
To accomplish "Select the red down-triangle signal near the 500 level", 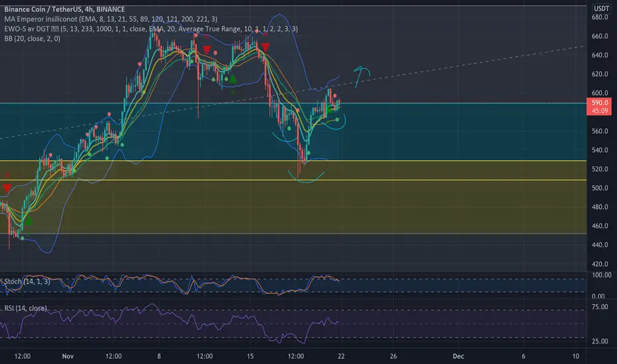I will 7,189.
